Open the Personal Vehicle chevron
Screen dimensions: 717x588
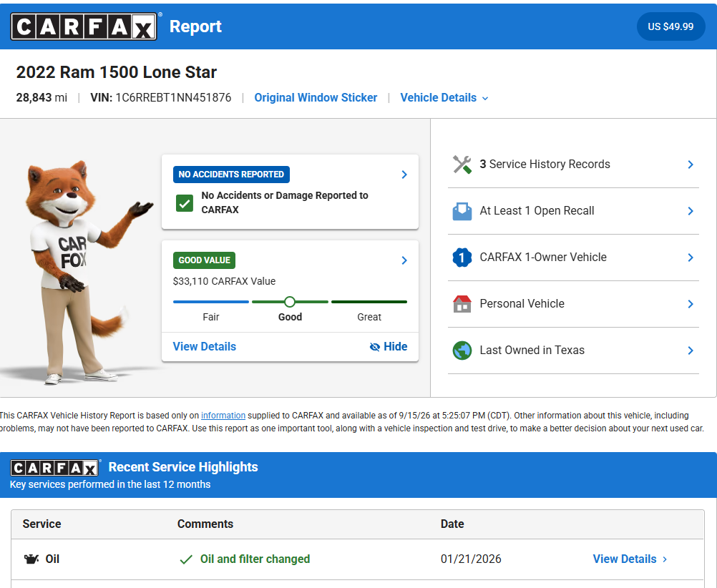click(x=691, y=304)
